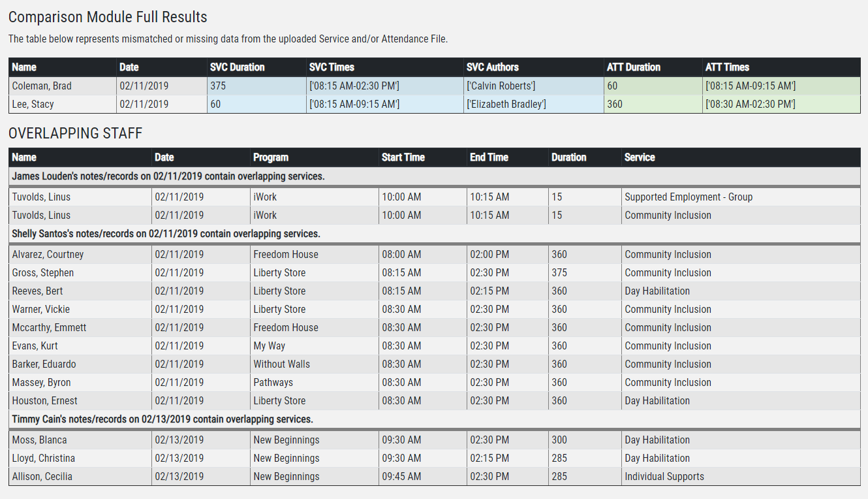This screenshot has height=499, width=868.
Task: Select ATT Duration value in Lee, Stacy row
Action: pyautogui.click(x=653, y=105)
